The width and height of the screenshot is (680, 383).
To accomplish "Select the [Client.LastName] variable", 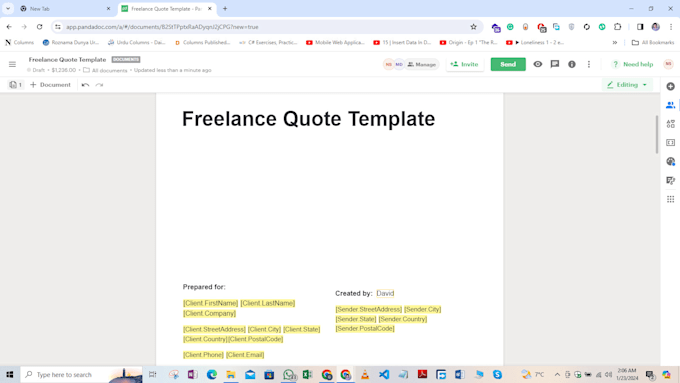I will tap(268, 303).
